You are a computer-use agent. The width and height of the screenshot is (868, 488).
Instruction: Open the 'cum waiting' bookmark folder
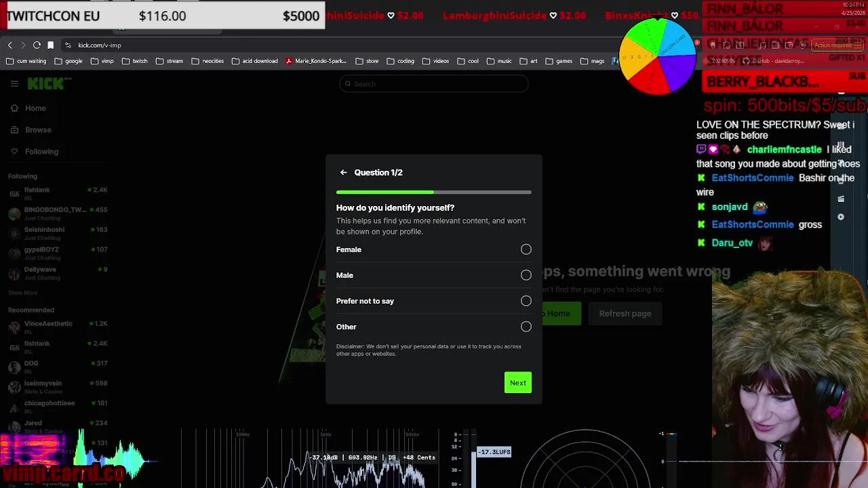point(26,61)
